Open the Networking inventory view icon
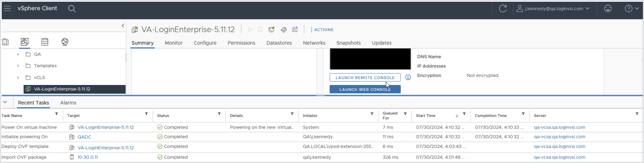Image resolution: width=644 pixels, height=163 pixels. pos(65,42)
